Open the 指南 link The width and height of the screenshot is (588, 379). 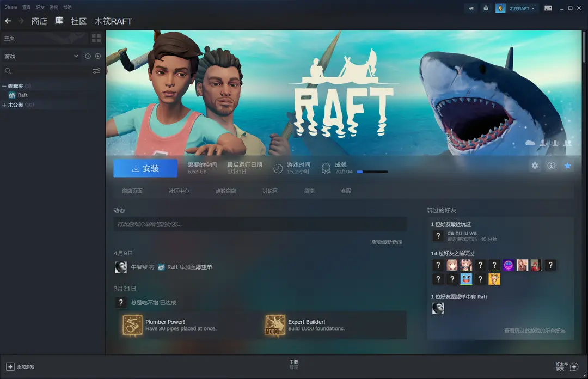coord(309,191)
